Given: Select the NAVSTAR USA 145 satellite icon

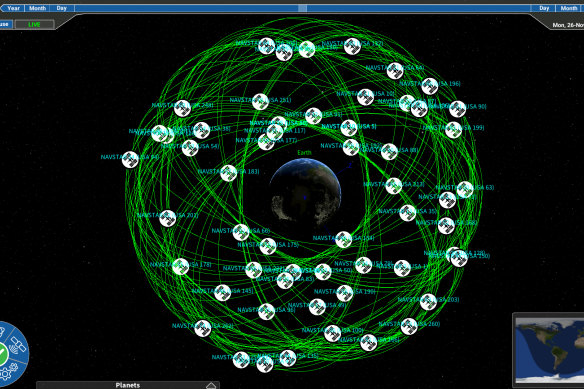Looking at the screenshot, I should (222, 293).
